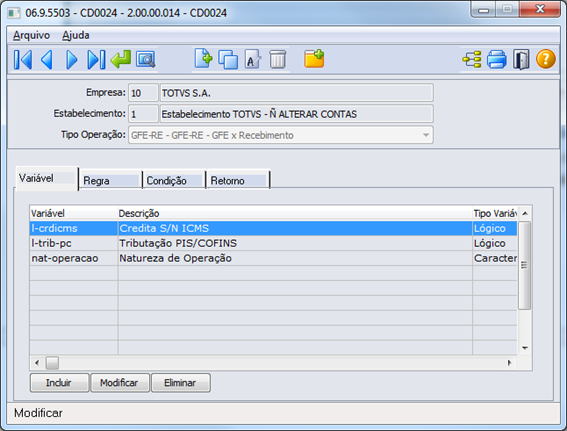Click the Descrição column header
The image size is (567, 431).
pos(295,213)
